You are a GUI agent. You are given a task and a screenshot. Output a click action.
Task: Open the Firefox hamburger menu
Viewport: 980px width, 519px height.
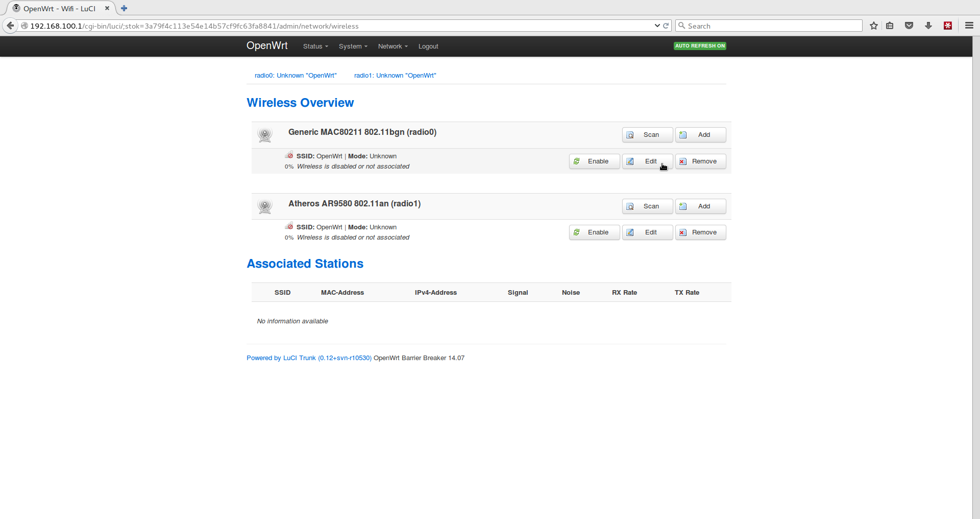click(969, 26)
